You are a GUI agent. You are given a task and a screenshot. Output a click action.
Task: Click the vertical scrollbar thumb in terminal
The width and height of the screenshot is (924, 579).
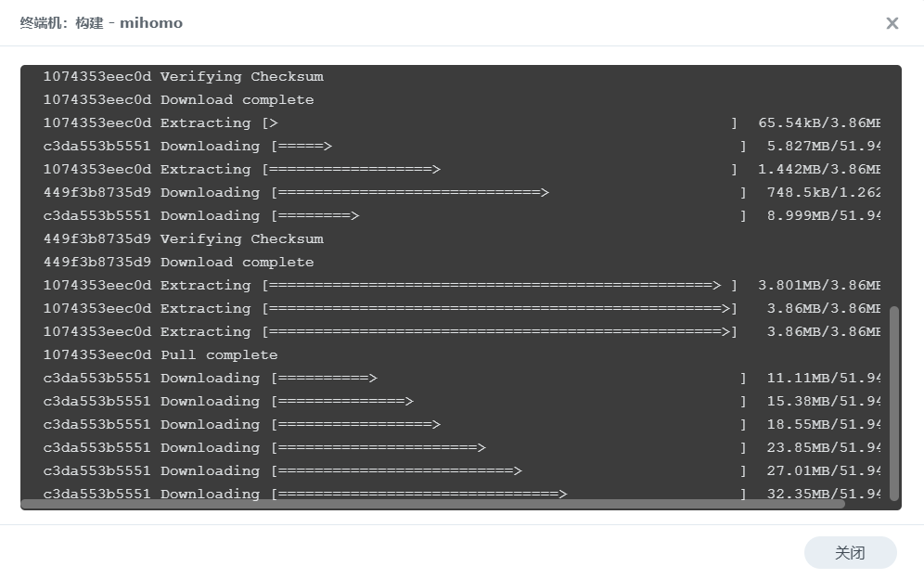(x=894, y=403)
